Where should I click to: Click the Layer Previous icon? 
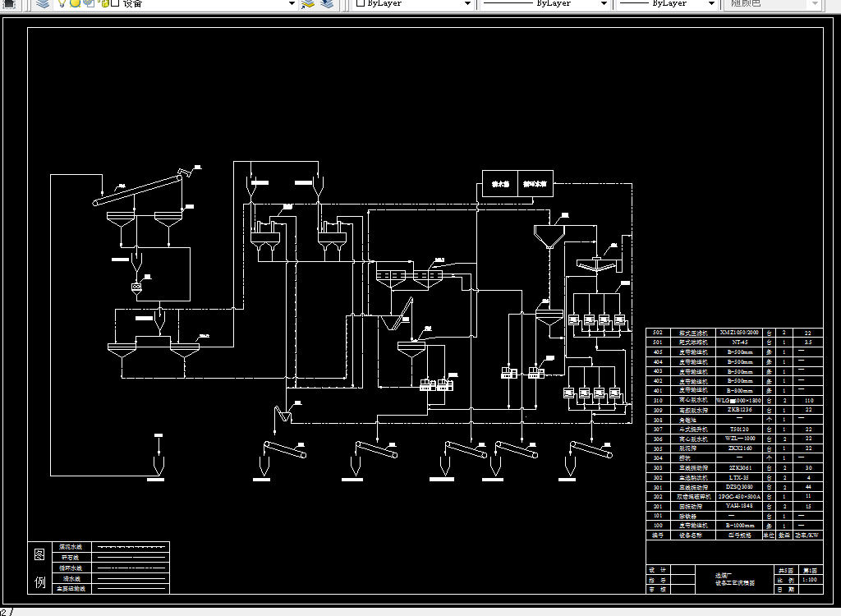click(327, 3)
